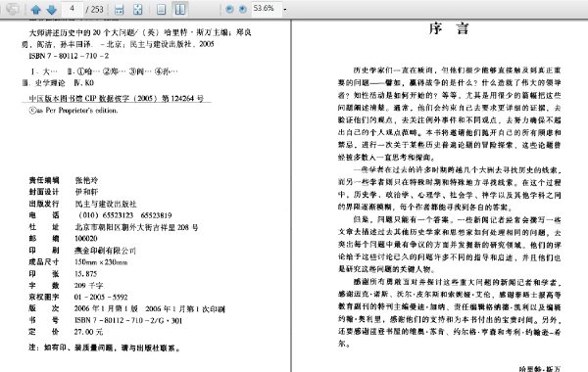Click the 53.6% zoom level field
Image resolution: width=588 pixels, height=372 pixels.
pyautogui.click(x=266, y=8)
